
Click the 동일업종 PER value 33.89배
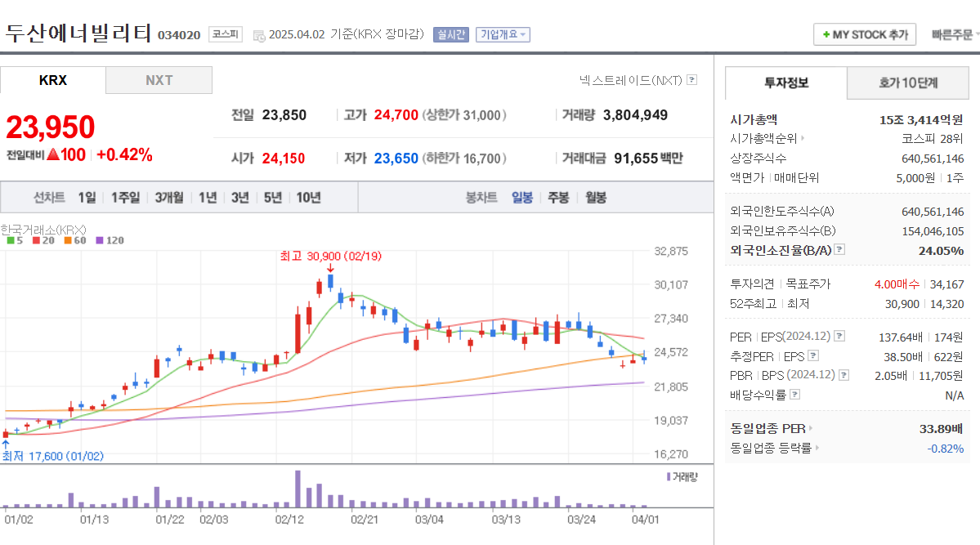tap(941, 428)
